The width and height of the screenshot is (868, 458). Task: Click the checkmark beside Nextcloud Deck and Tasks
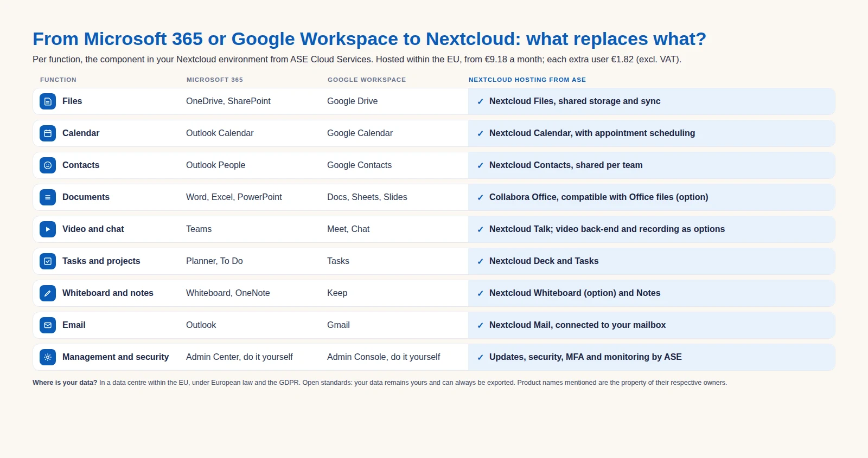480,261
